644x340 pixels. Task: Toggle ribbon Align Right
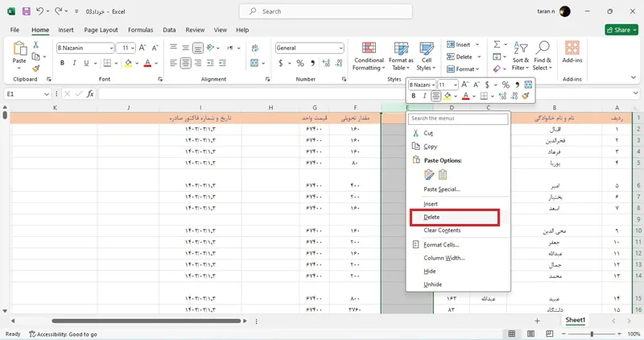(198, 63)
